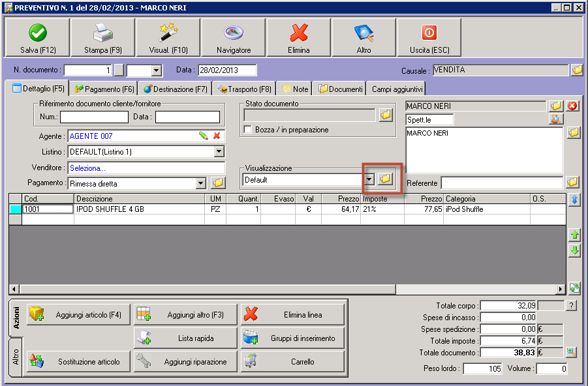Open the Stato documento folder icon
Viewport: 588px width, 386px height.
coord(386,115)
